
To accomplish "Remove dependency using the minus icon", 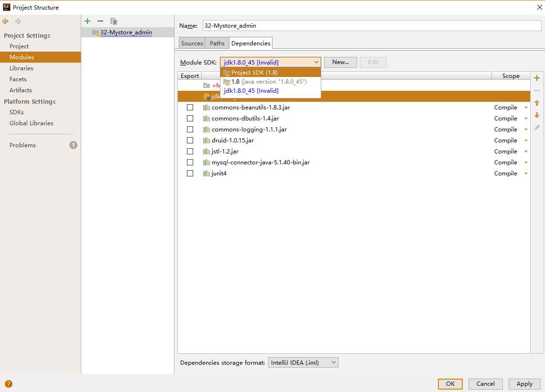I will 537,90.
